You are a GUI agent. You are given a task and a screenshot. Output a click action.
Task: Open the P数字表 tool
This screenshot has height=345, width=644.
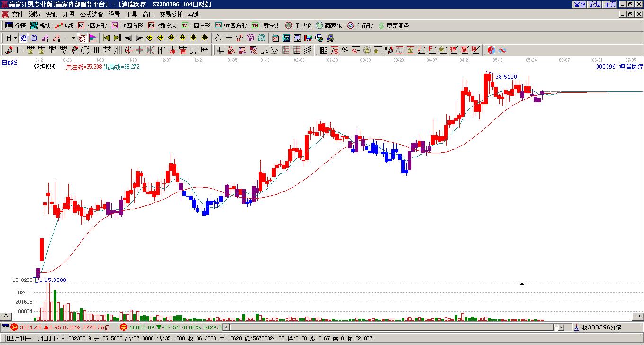click(x=163, y=26)
